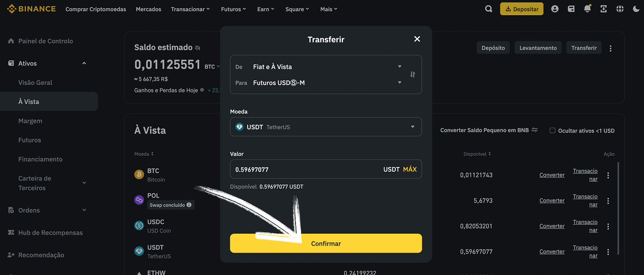Open the wallet icon in header

[571, 9]
